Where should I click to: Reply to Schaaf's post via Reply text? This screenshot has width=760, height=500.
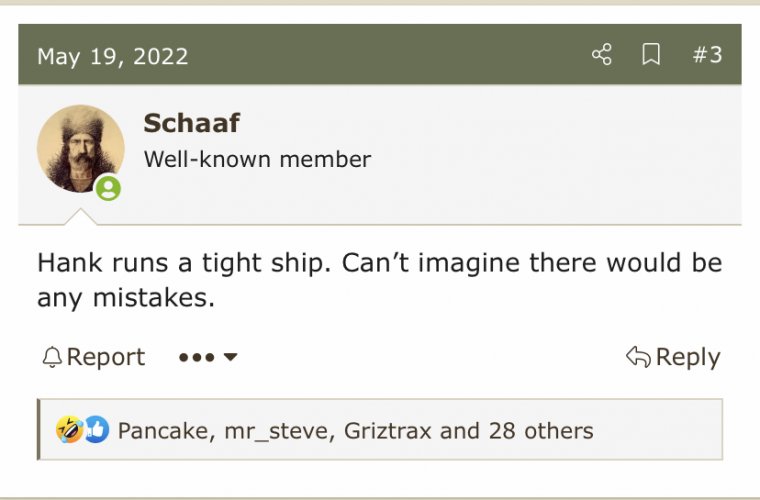point(687,357)
